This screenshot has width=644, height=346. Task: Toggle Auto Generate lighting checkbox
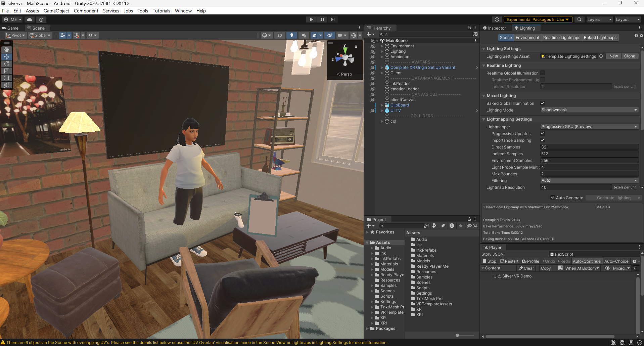click(553, 198)
